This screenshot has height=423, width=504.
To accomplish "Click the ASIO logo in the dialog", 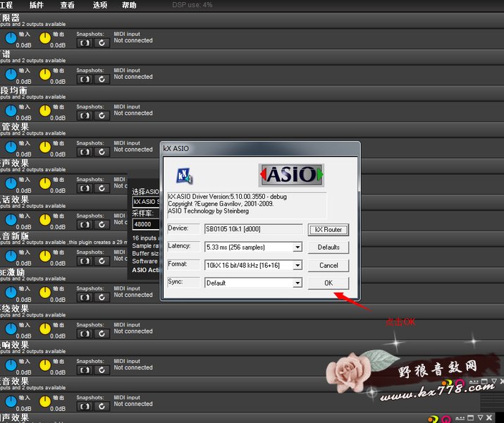I will (x=291, y=175).
